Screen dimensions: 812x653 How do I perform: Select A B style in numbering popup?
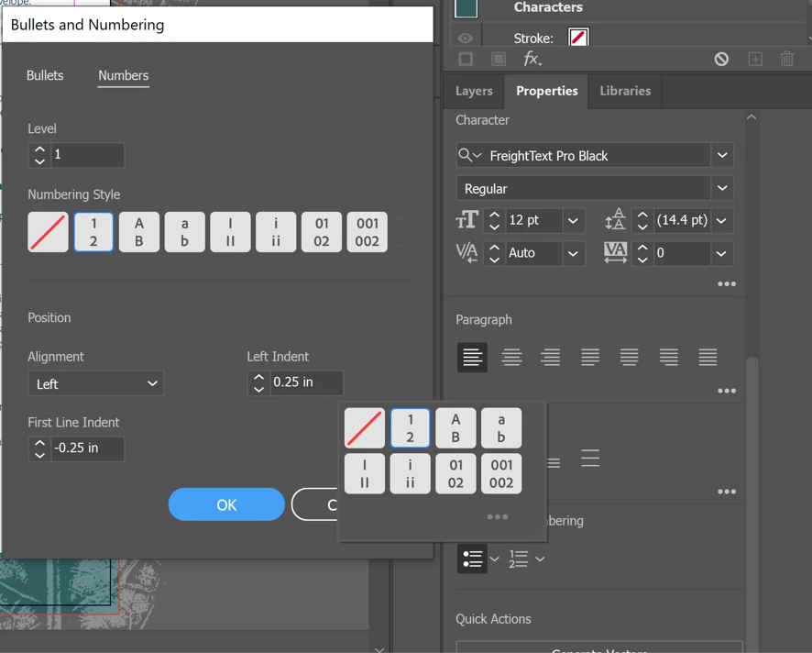point(455,428)
